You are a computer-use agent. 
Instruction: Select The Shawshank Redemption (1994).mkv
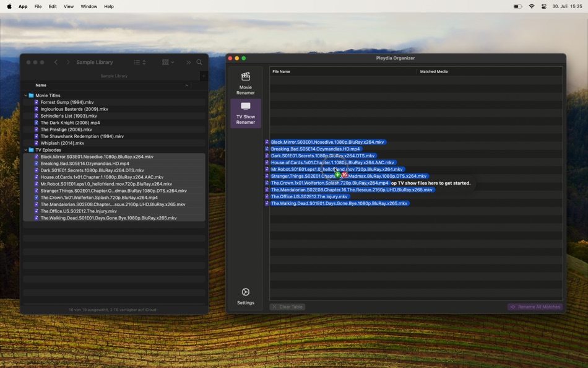coord(114,136)
